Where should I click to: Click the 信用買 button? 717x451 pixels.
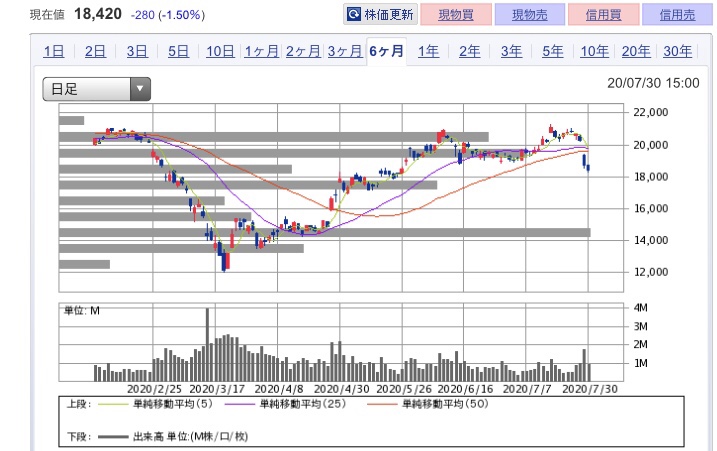[604, 15]
